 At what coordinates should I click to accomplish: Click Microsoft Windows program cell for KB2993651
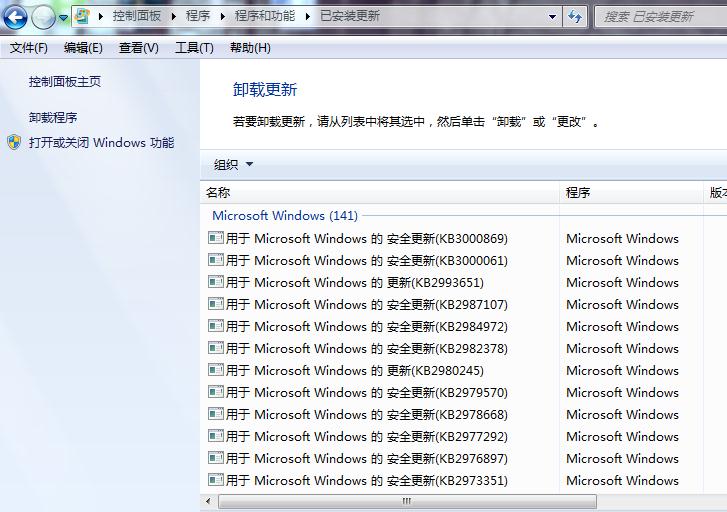[x=622, y=282]
